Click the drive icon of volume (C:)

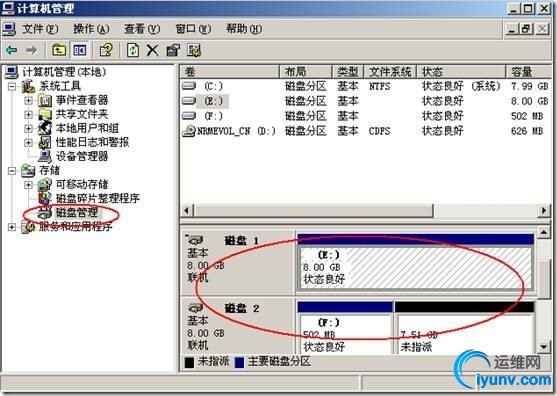[x=189, y=86]
